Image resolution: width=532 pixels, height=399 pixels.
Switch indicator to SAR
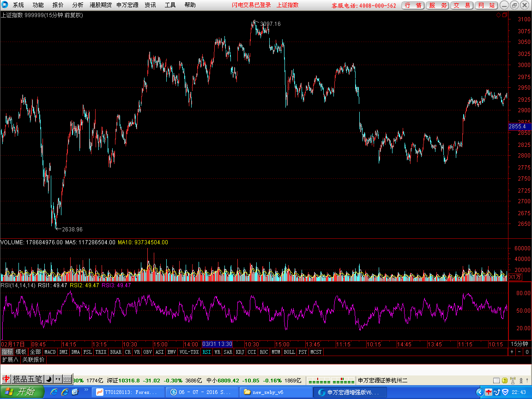[x=228, y=352]
